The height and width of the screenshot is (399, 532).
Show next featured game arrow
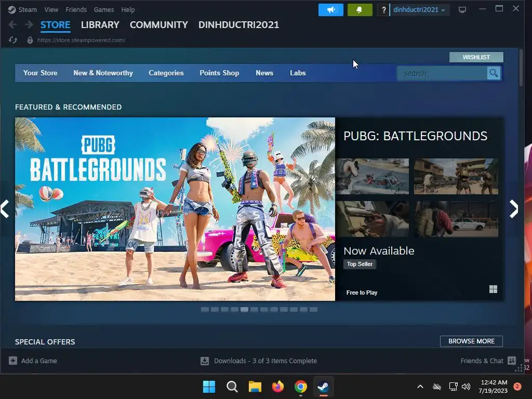[514, 209]
